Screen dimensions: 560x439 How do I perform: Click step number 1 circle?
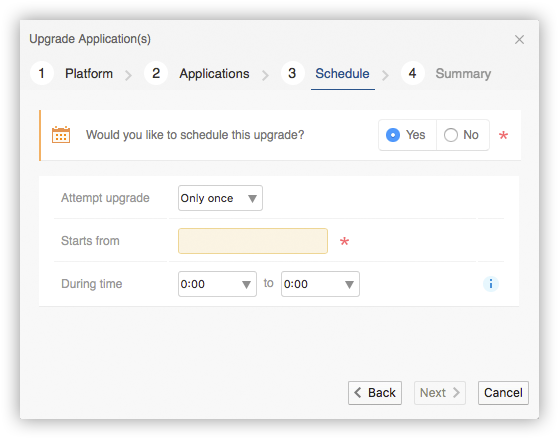[42, 73]
